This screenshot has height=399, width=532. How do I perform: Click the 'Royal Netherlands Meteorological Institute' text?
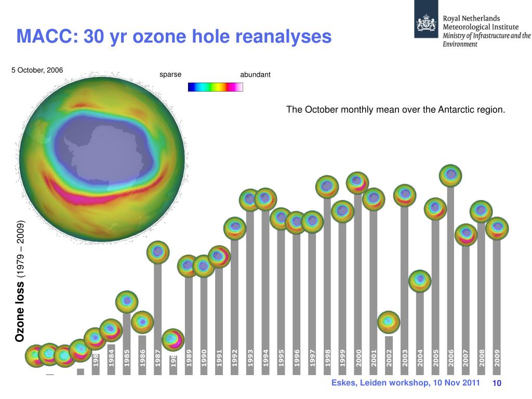[x=481, y=23]
